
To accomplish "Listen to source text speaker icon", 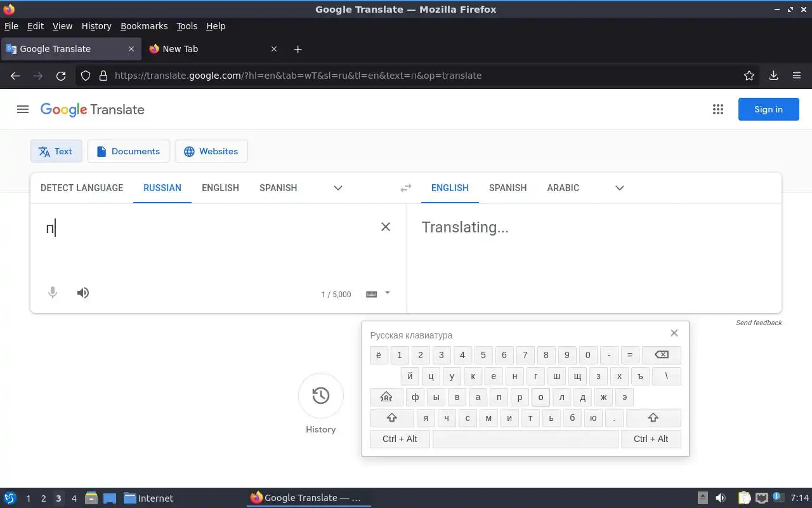I will pos(83,293).
